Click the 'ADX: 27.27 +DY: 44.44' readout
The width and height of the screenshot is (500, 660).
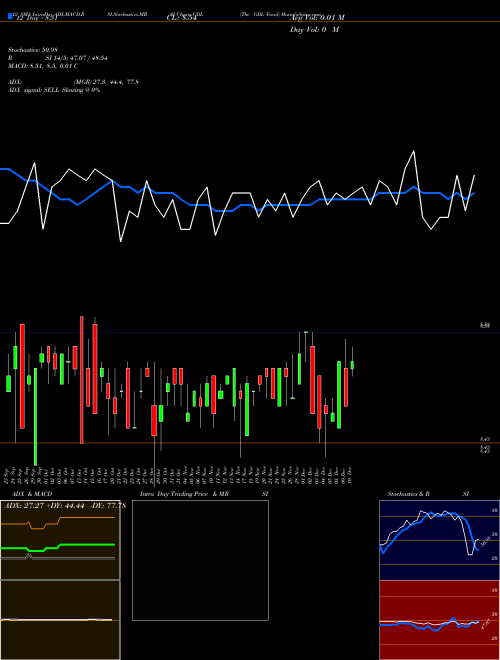pos(44,506)
